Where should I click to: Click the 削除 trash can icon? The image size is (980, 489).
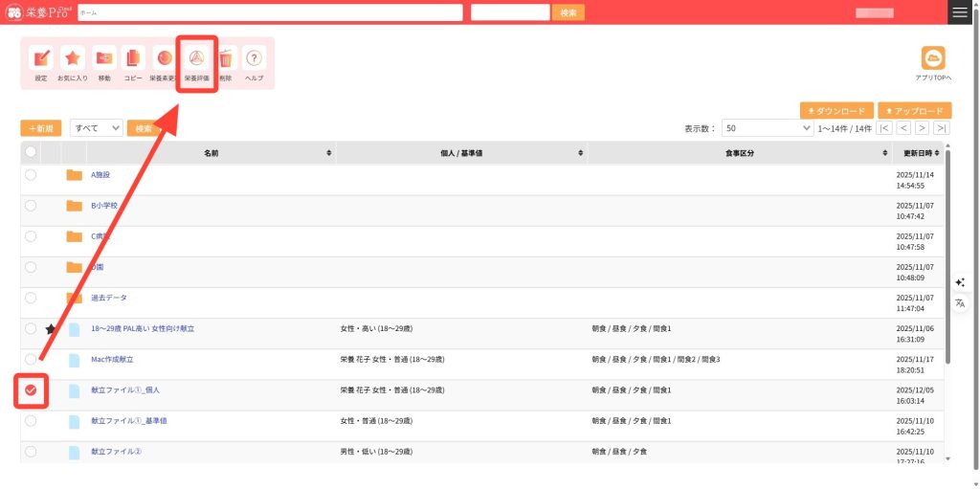pos(225,61)
